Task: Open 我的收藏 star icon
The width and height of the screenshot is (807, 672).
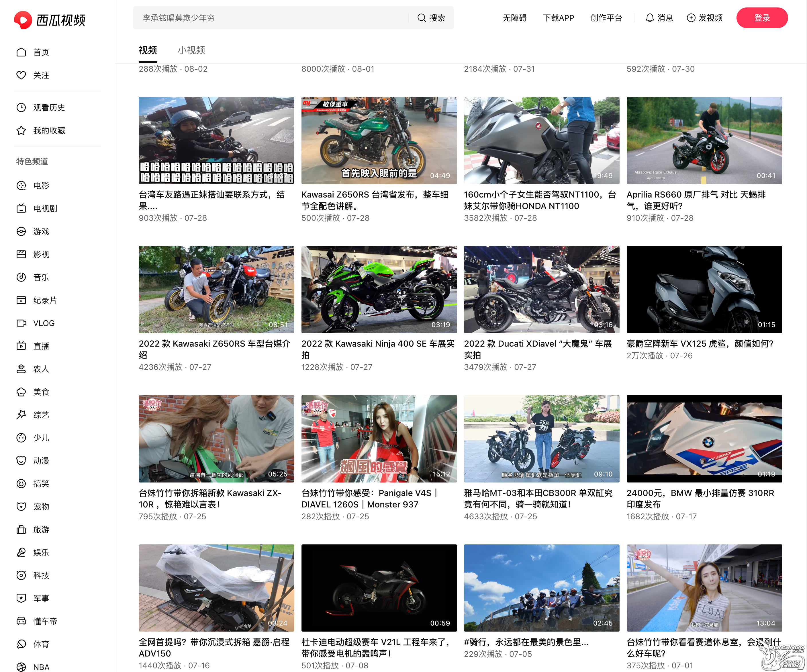Action: [x=21, y=131]
